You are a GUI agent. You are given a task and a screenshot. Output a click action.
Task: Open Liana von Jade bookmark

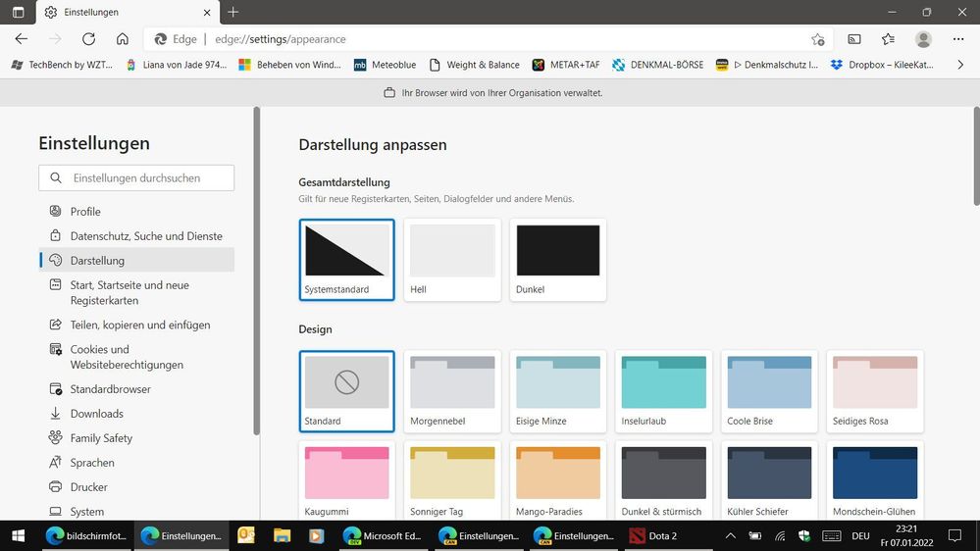[177, 65]
